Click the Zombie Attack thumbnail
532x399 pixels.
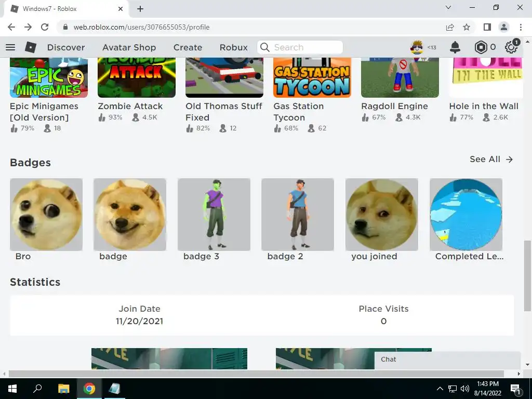(137, 78)
